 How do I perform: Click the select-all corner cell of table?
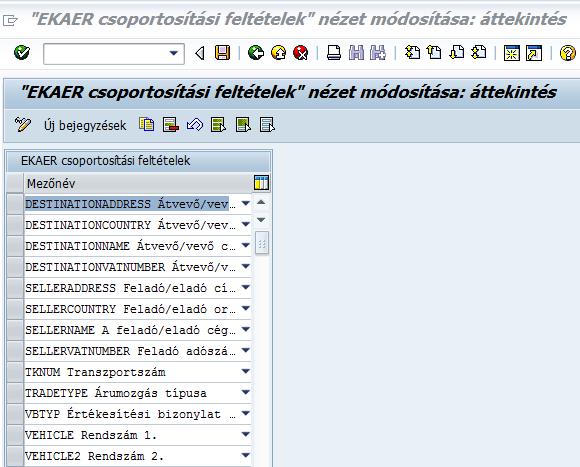click(x=15, y=183)
